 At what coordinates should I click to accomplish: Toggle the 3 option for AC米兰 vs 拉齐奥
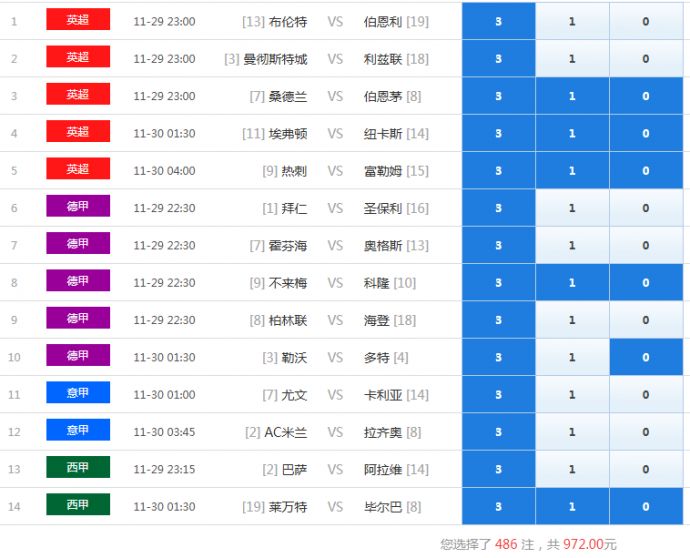498,433
